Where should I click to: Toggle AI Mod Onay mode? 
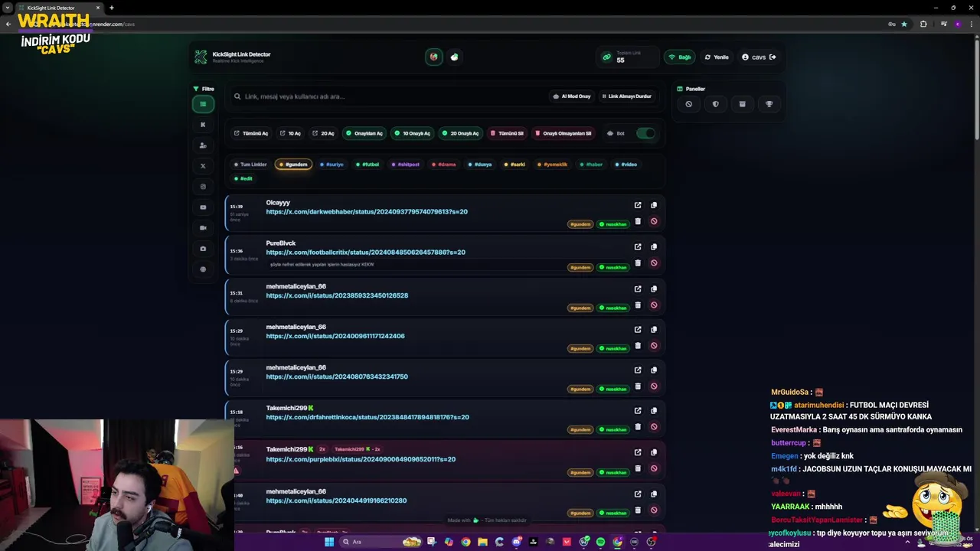pos(572,96)
